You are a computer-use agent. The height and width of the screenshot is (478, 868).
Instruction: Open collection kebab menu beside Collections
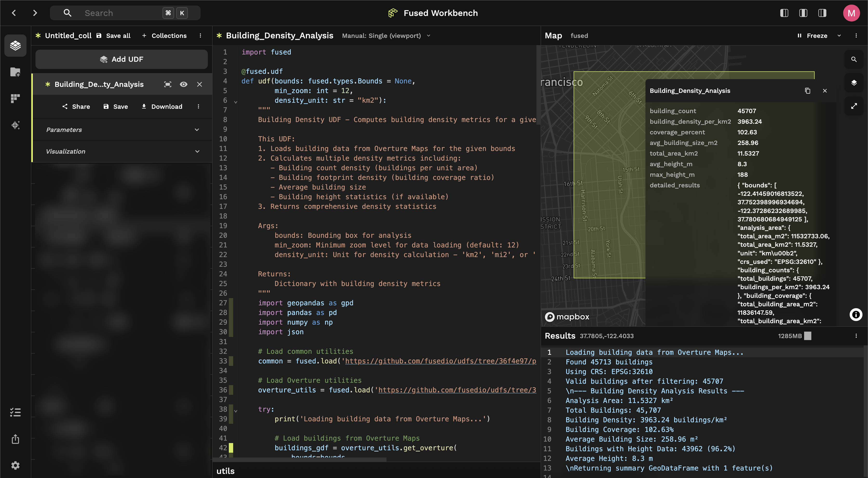click(201, 36)
